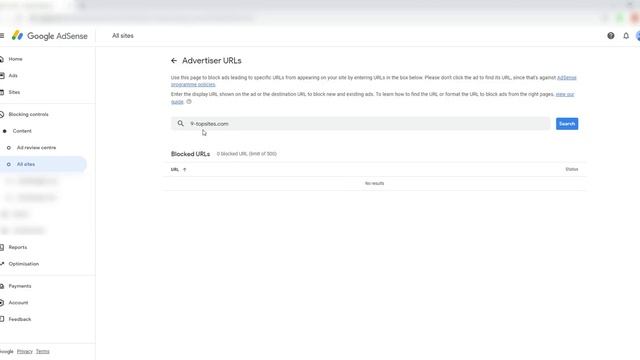Open Feedback in the sidebar
The image size is (640, 360).
tap(20, 319)
